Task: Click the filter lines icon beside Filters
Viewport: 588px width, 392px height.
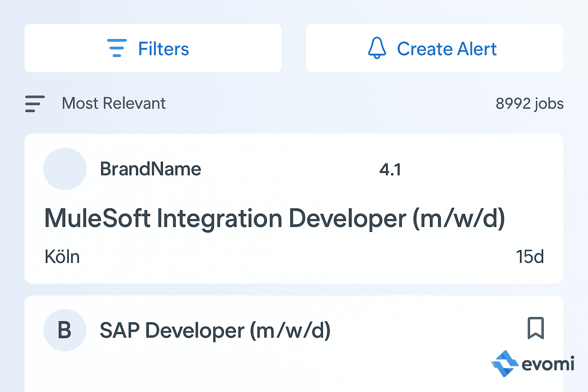Action: [x=117, y=48]
